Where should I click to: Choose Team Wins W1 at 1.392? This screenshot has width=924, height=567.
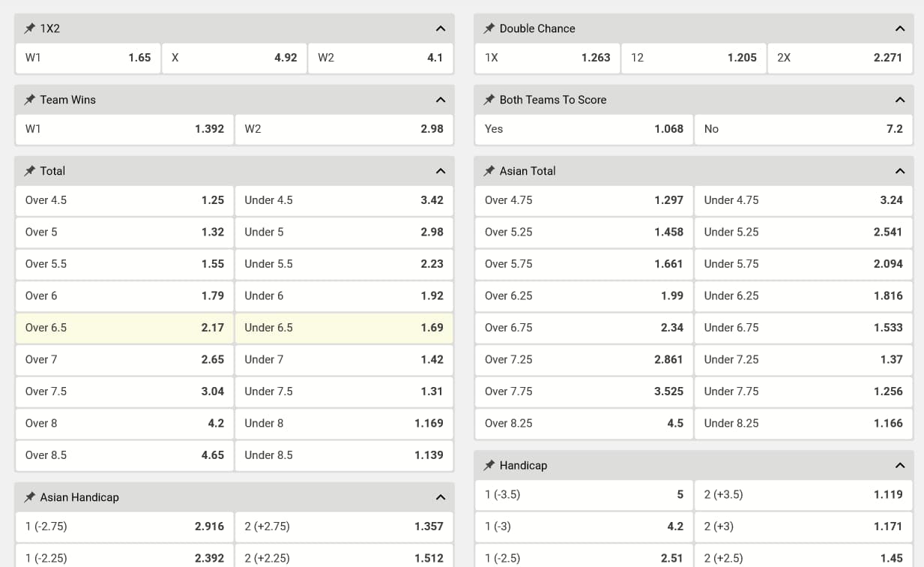(124, 129)
